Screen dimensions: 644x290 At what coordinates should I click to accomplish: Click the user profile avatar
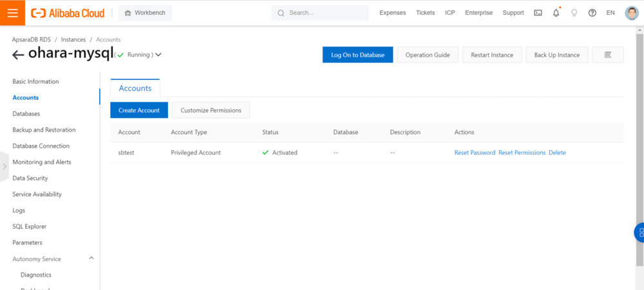tap(631, 13)
